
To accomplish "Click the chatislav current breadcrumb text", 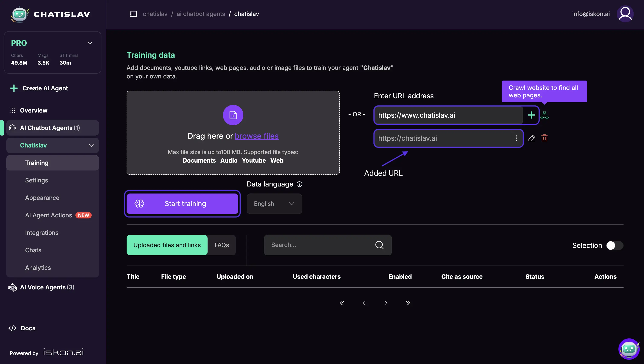I will pyautogui.click(x=247, y=14).
